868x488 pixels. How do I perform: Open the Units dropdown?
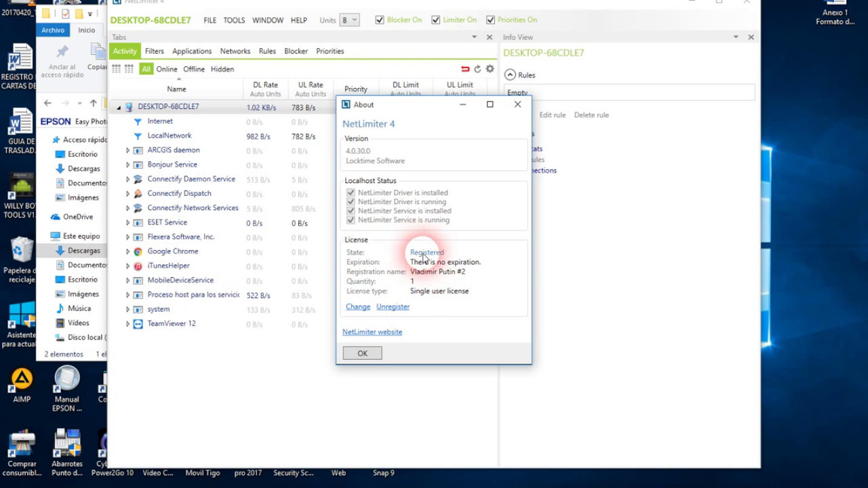349,20
